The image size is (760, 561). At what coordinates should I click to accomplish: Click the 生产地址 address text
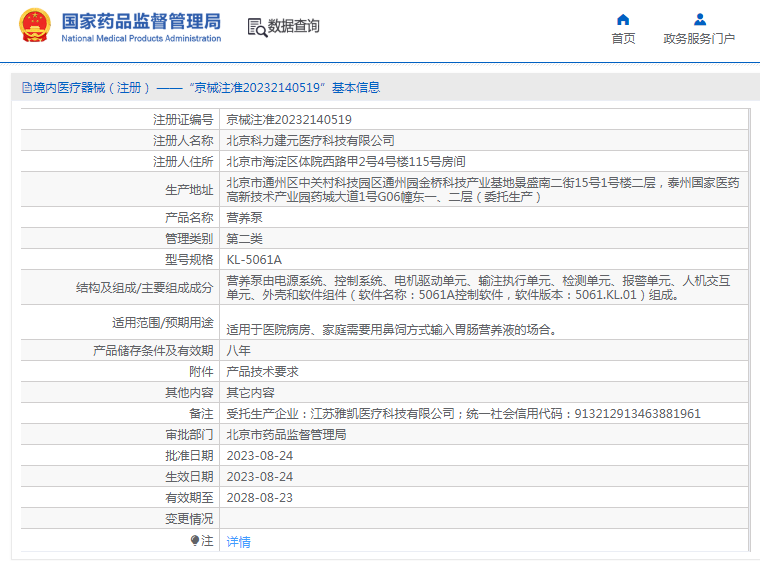point(483,190)
